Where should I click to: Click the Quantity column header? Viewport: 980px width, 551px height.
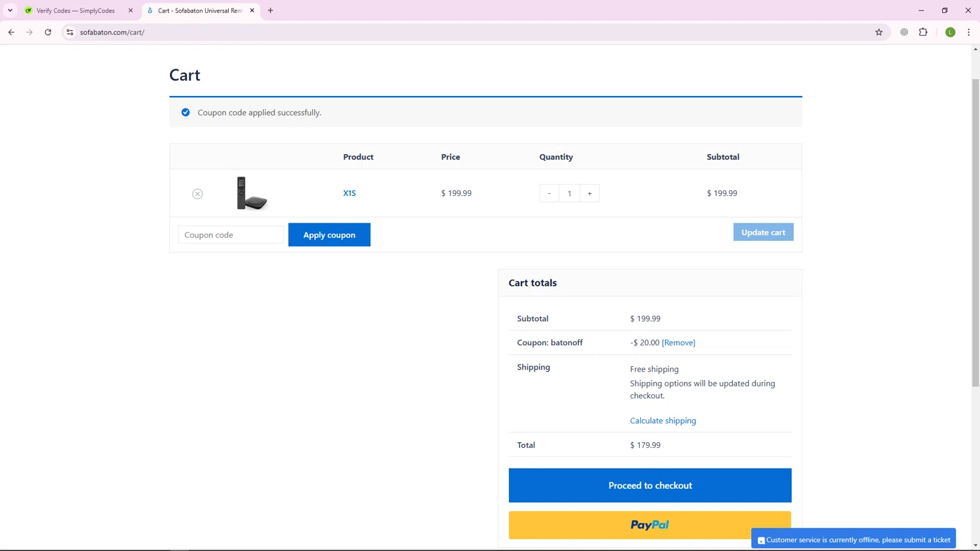[556, 157]
